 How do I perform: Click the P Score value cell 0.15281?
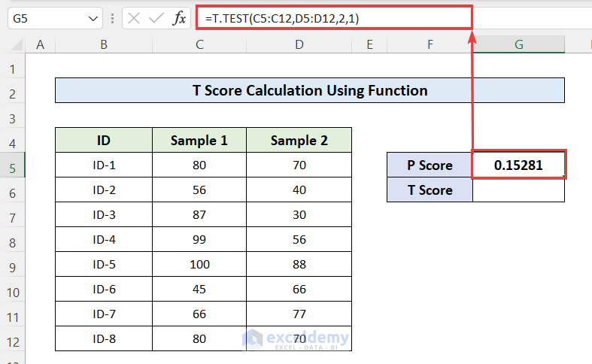click(518, 165)
